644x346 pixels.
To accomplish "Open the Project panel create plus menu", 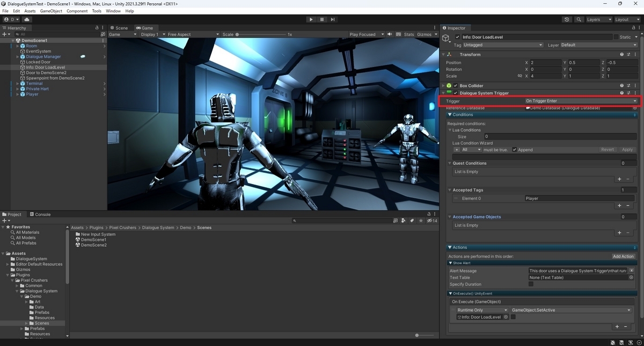I will [6, 220].
